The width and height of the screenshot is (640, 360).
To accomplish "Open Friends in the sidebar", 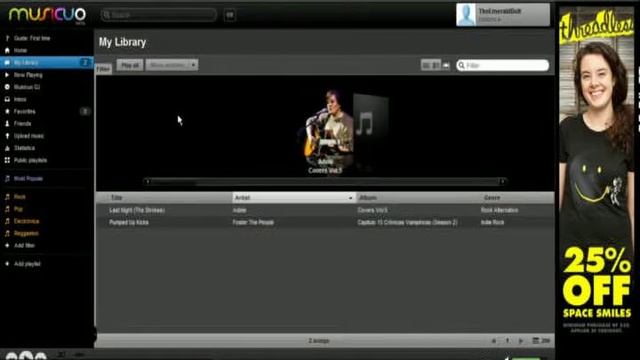I will coord(22,124).
